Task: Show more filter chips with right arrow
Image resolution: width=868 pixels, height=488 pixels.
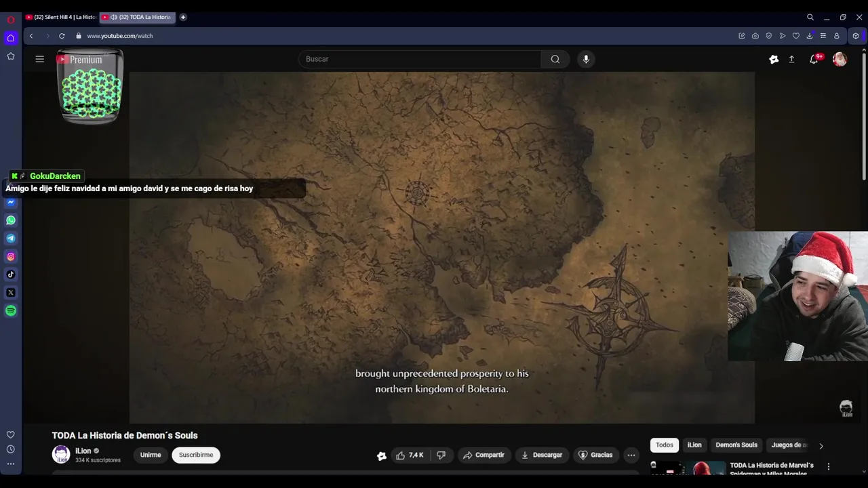Action: pos(821,446)
